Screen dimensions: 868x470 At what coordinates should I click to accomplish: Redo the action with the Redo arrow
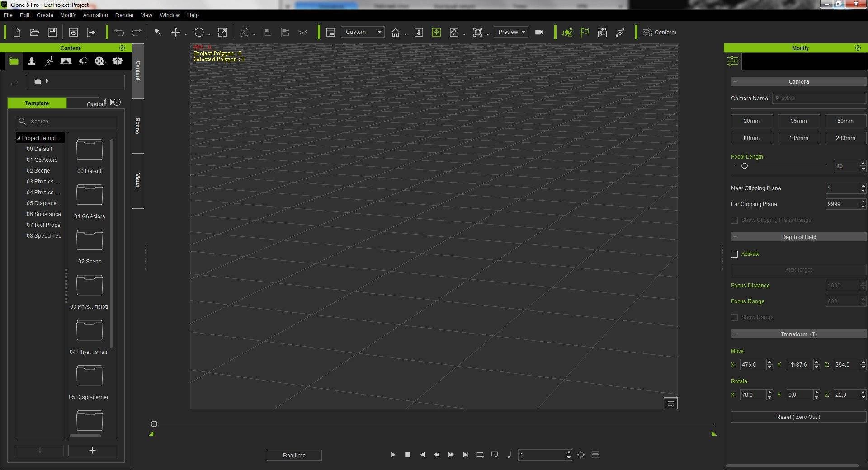(136, 32)
